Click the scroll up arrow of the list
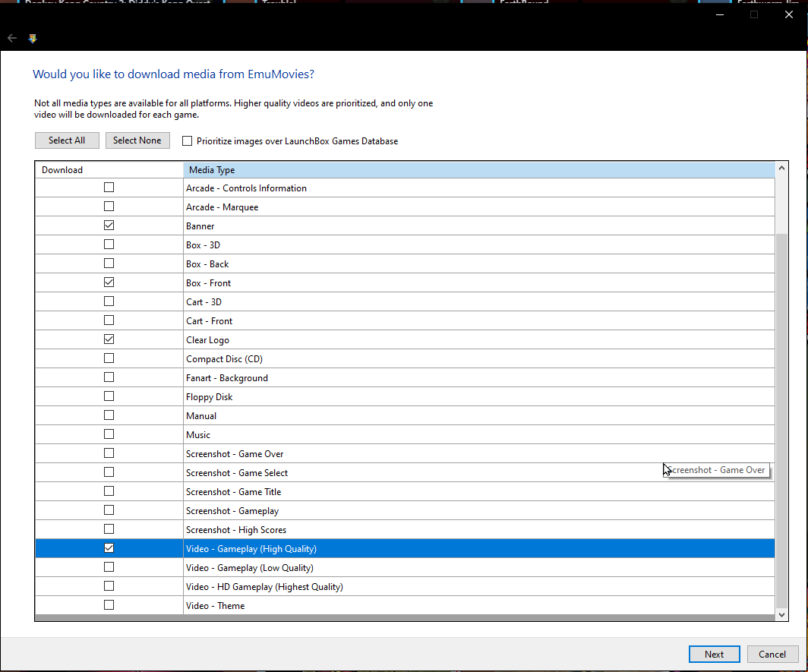Screen dimensions: 808x672 pos(781,169)
